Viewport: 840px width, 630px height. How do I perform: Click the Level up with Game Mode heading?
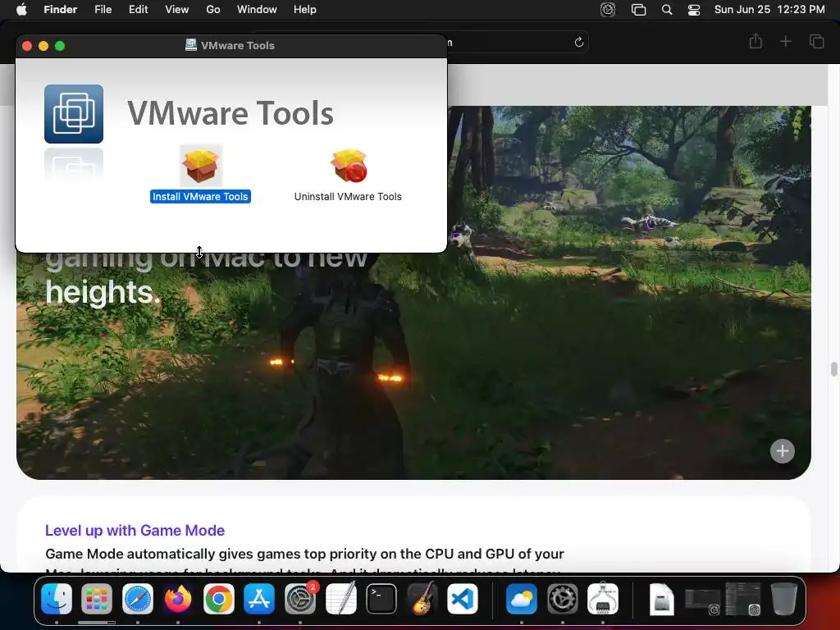pos(135,531)
